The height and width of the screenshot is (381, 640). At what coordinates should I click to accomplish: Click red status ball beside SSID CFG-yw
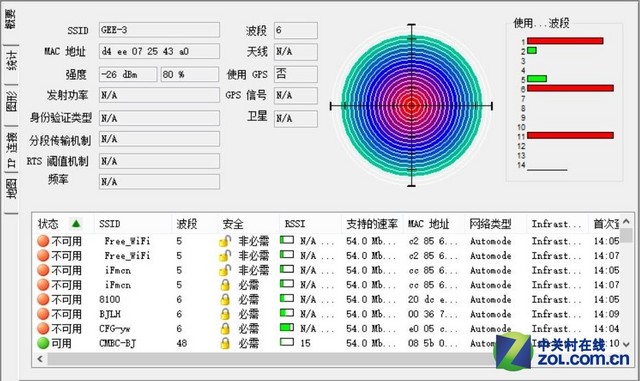(43, 329)
